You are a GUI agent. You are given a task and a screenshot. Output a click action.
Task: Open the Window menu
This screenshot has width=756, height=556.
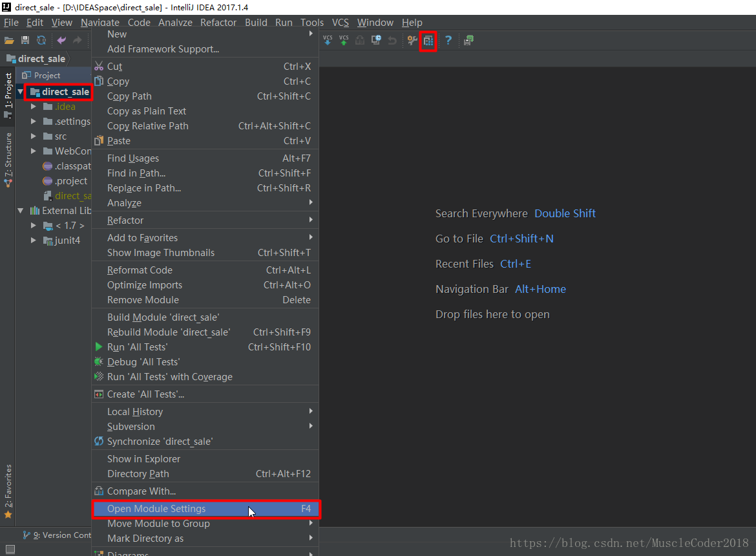coord(375,23)
